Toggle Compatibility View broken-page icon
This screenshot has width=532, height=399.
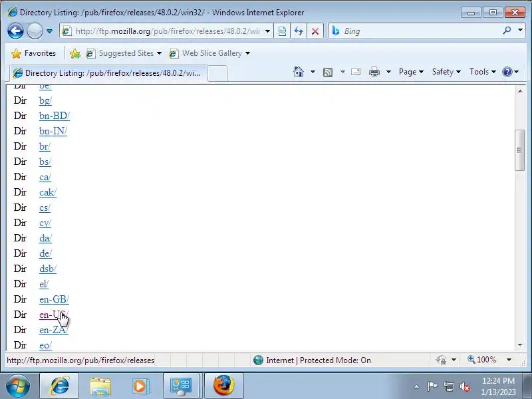tap(282, 31)
